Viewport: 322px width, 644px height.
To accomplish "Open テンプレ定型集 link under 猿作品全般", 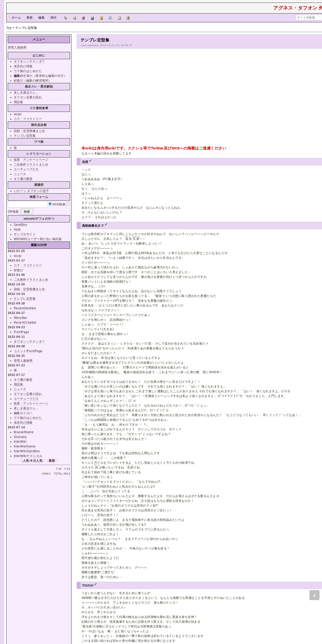I will (25, 136).
